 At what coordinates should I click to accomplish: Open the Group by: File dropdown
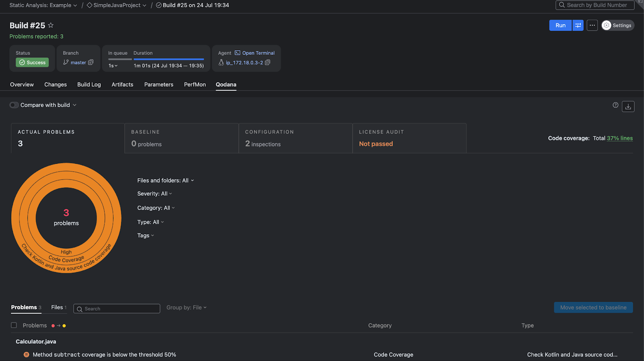click(186, 307)
